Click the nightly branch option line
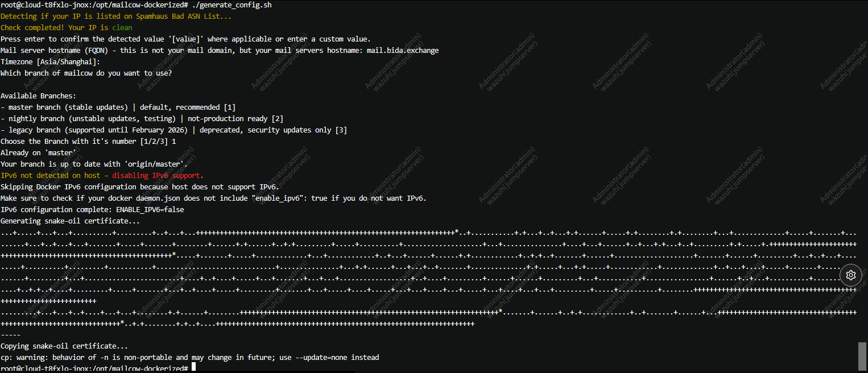 click(142, 118)
